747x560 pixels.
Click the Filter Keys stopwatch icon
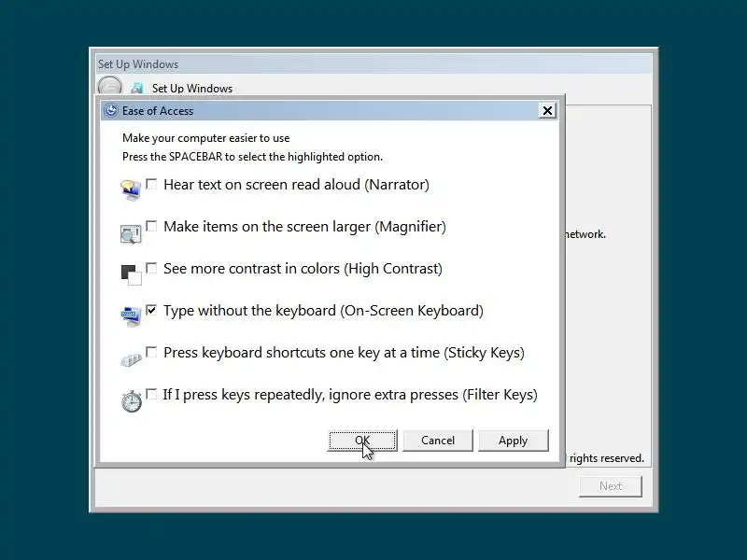click(x=131, y=401)
